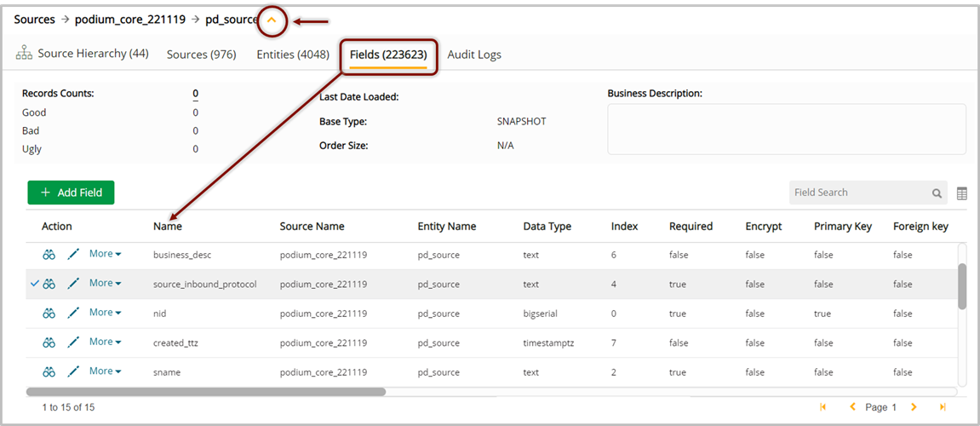Image resolution: width=980 pixels, height=426 pixels.
Task: Click the horizontal scrollbar under the table
Action: click(206, 392)
